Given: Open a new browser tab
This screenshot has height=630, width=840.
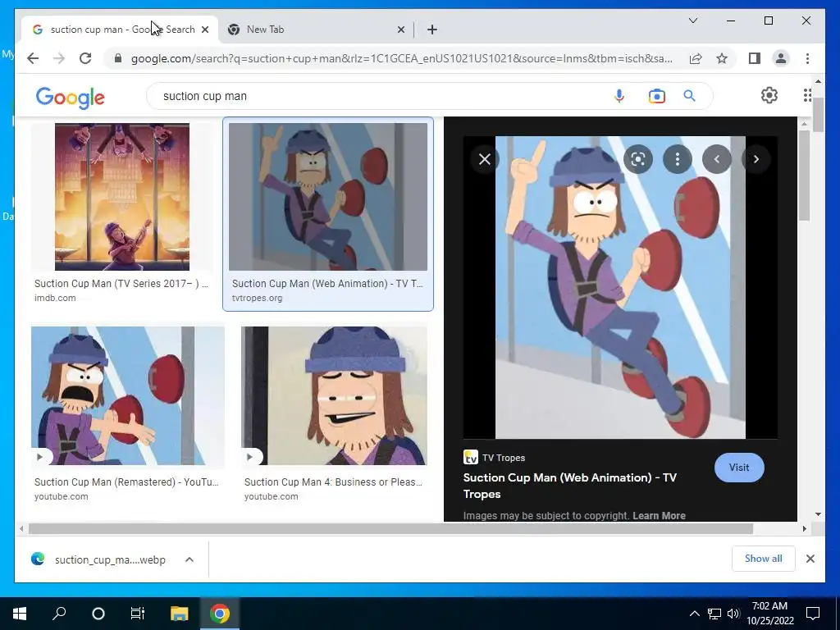Looking at the screenshot, I should click(431, 30).
